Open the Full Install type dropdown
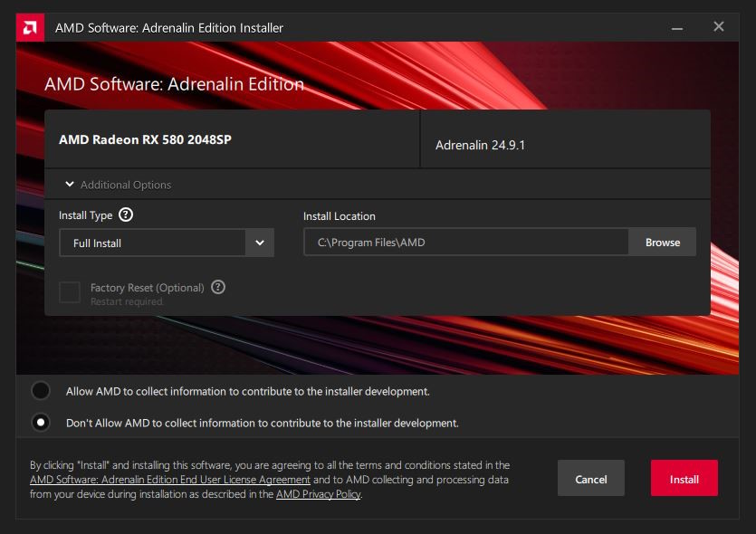This screenshot has height=534, width=756. coord(167,243)
